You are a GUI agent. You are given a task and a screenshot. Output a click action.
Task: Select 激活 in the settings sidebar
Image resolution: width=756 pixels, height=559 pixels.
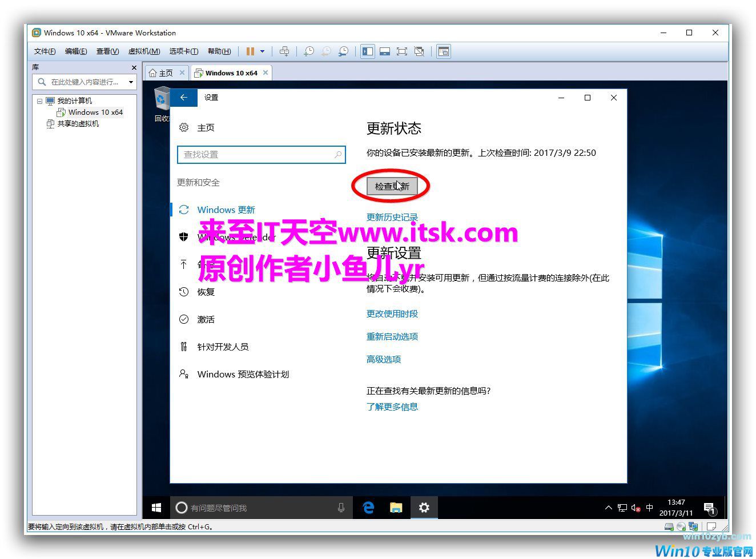(206, 320)
